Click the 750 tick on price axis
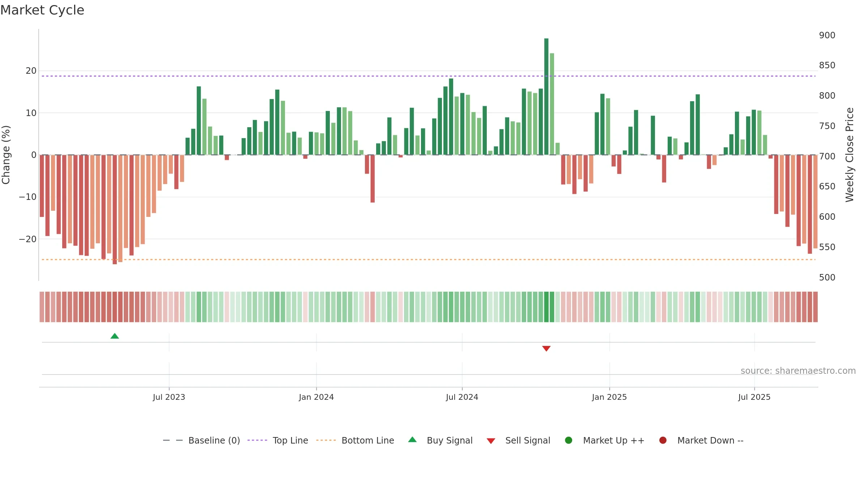Image resolution: width=868 pixels, height=488 pixels. click(x=827, y=126)
